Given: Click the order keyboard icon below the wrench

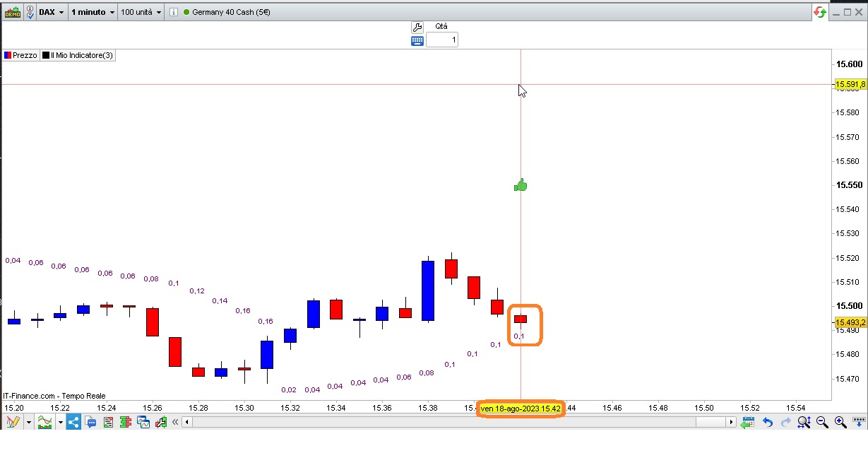Looking at the screenshot, I should 417,40.
